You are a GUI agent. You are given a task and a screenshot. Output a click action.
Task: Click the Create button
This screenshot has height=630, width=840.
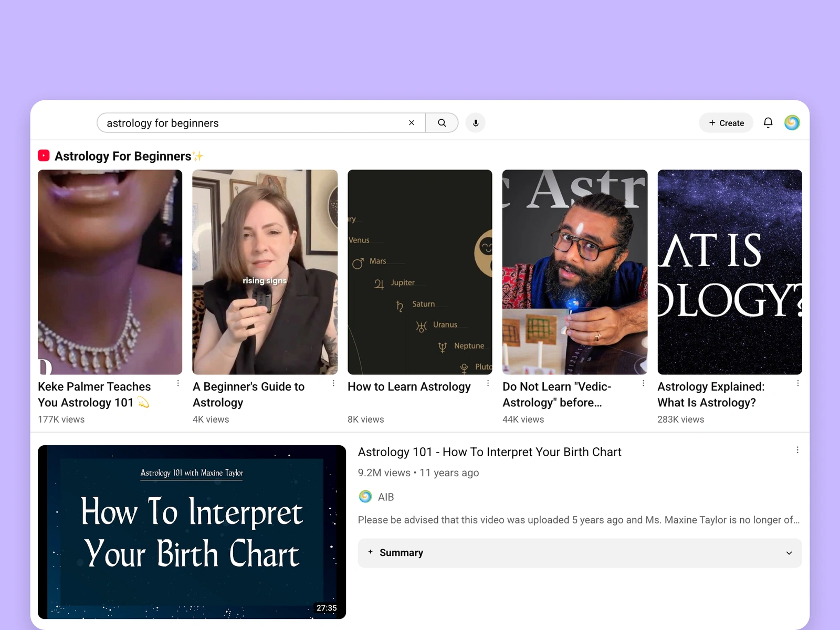tap(726, 123)
